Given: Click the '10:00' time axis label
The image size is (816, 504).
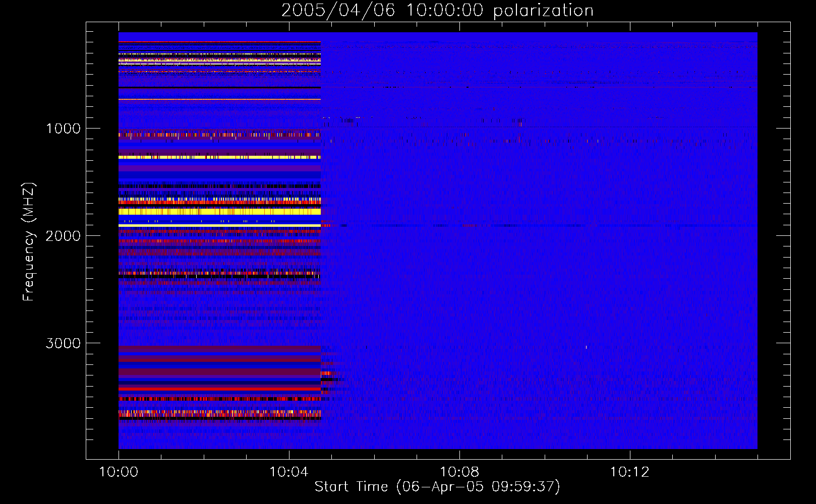Looking at the screenshot, I should pos(119,472).
